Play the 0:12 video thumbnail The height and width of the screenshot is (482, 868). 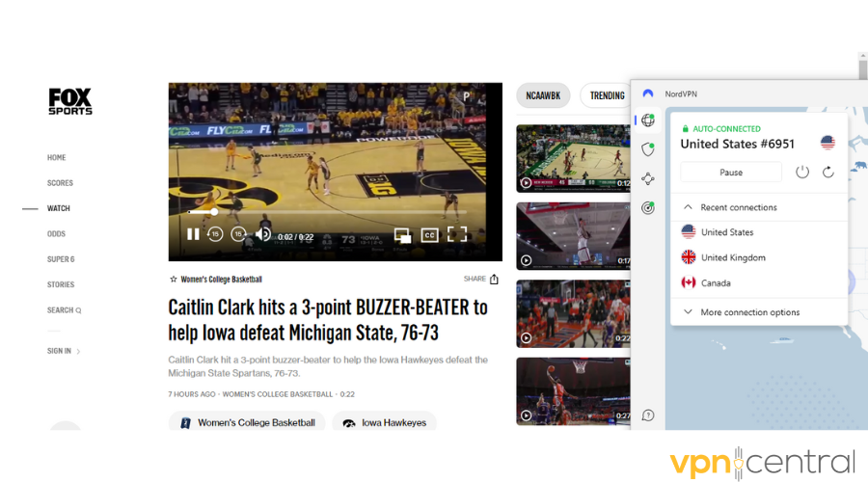click(x=573, y=159)
